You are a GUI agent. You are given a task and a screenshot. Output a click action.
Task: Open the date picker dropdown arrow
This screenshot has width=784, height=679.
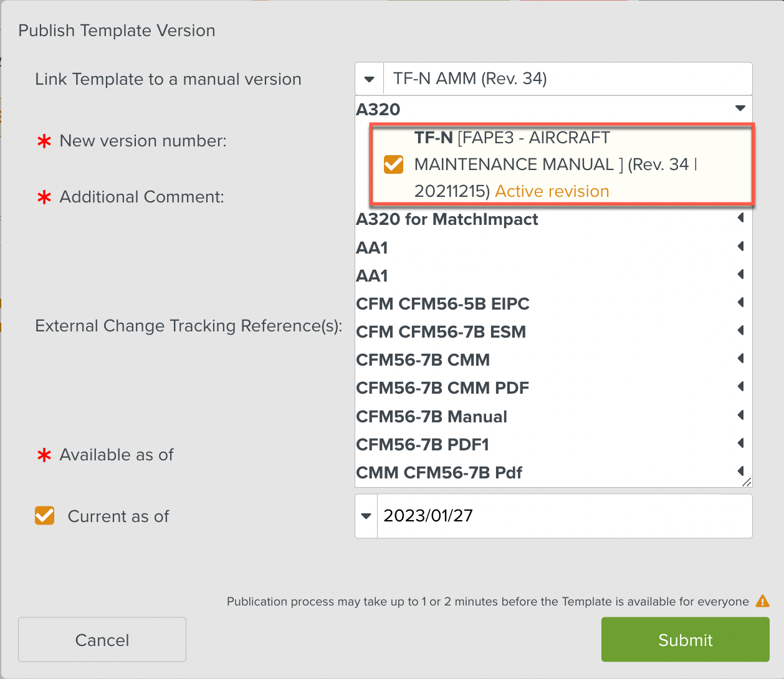[x=366, y=516]
